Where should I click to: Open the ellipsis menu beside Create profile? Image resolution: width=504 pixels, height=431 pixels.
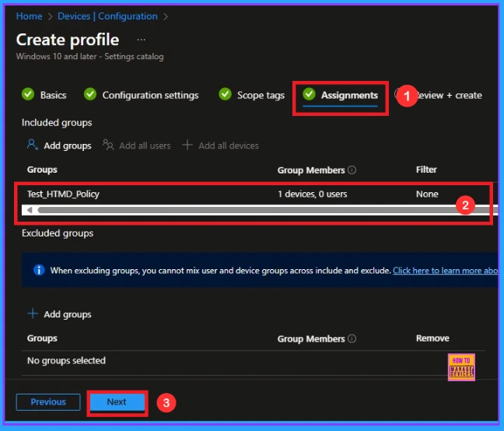[141, 40]
